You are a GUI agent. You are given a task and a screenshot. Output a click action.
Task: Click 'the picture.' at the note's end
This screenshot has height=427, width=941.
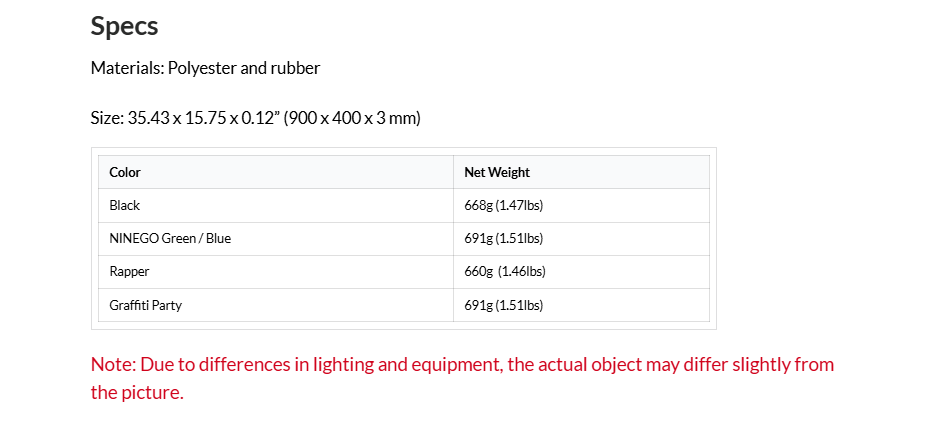[x=137, y=392]
